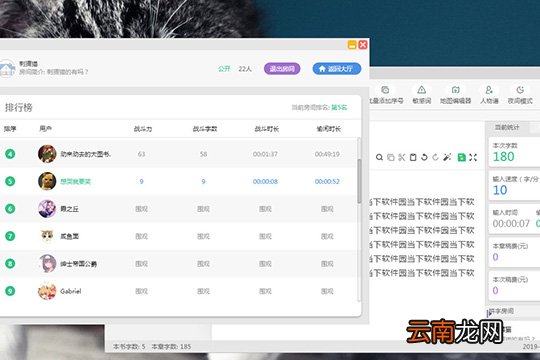Screen dimensions: 540x360
Task: Open the avatar of the rank 4 user
Action: pyautogui.click(x=47, y=154)
